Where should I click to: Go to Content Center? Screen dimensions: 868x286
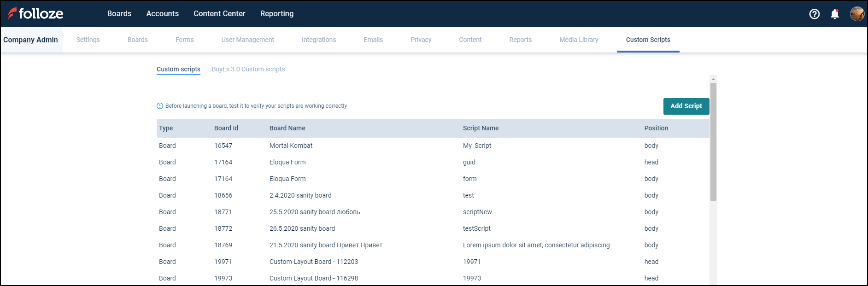pyautogui.click(x=219, y=14)
